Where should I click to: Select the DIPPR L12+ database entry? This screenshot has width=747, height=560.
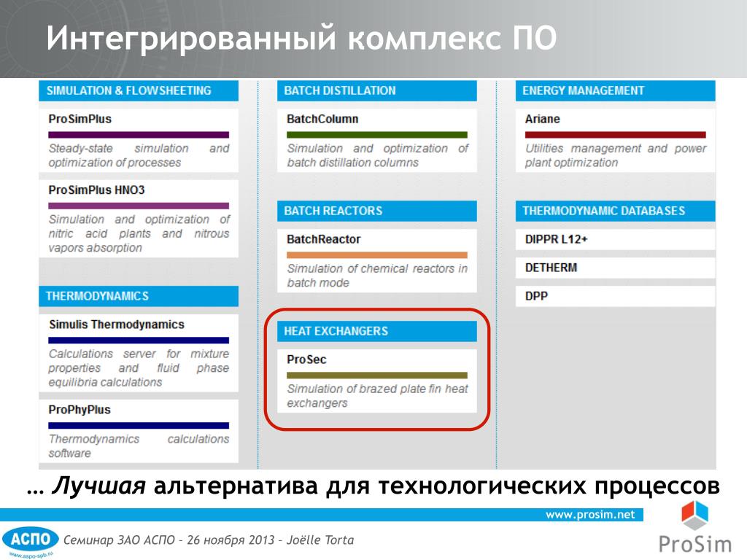tap(615, 239)
